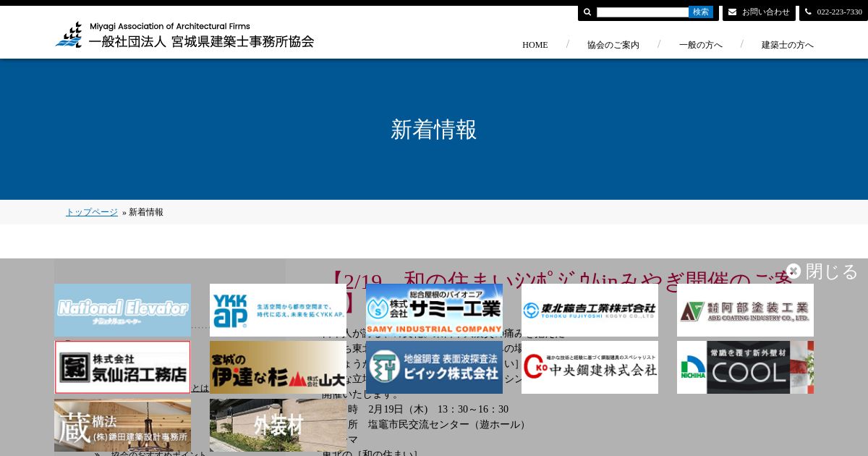Click the envelope mail icon

click(732, 12)
